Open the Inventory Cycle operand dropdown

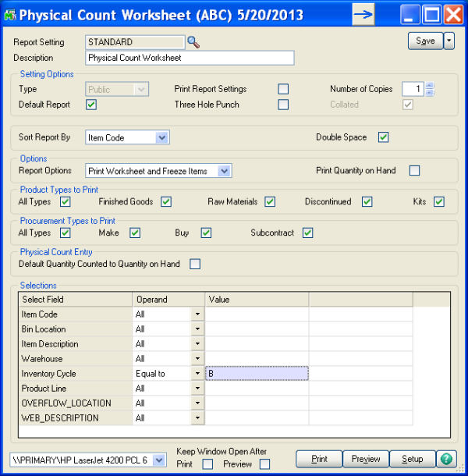(x=197, y=374)
